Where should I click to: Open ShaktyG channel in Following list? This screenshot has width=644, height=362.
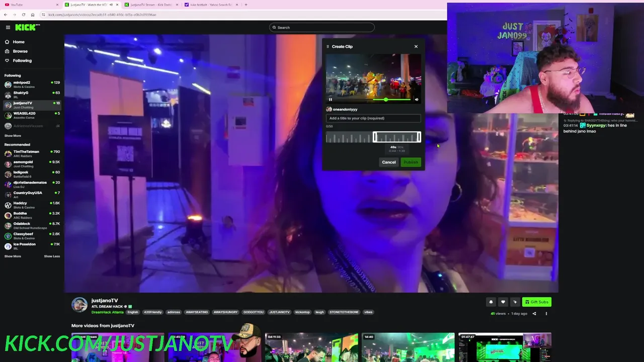[32, 95]
